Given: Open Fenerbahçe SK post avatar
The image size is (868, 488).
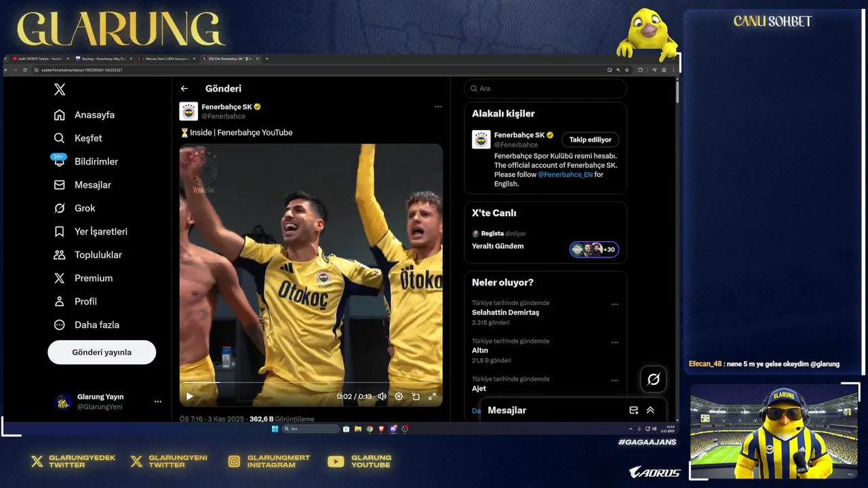Looking at the screenshot, I should tap(189, 111).
